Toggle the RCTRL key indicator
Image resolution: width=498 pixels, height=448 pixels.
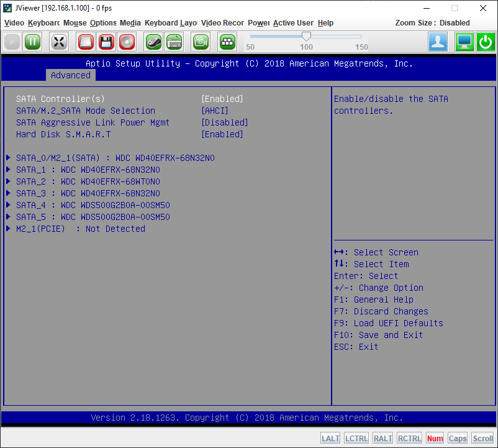(x=409, y=438)
